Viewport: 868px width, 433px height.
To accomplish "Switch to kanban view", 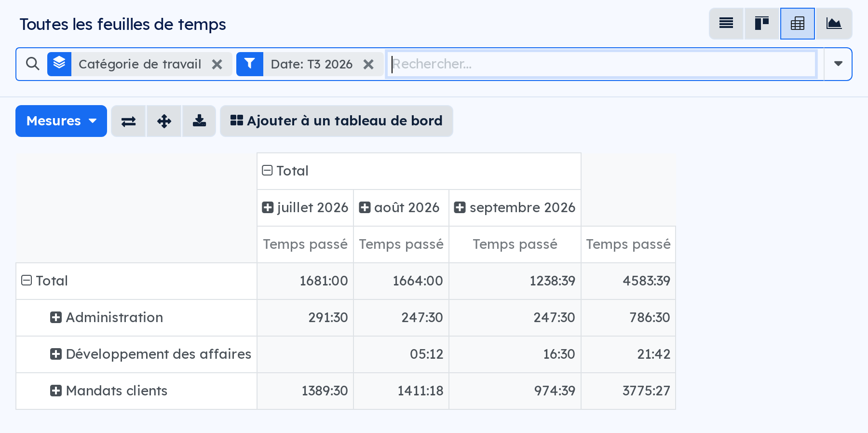I will tap(762, 23).
